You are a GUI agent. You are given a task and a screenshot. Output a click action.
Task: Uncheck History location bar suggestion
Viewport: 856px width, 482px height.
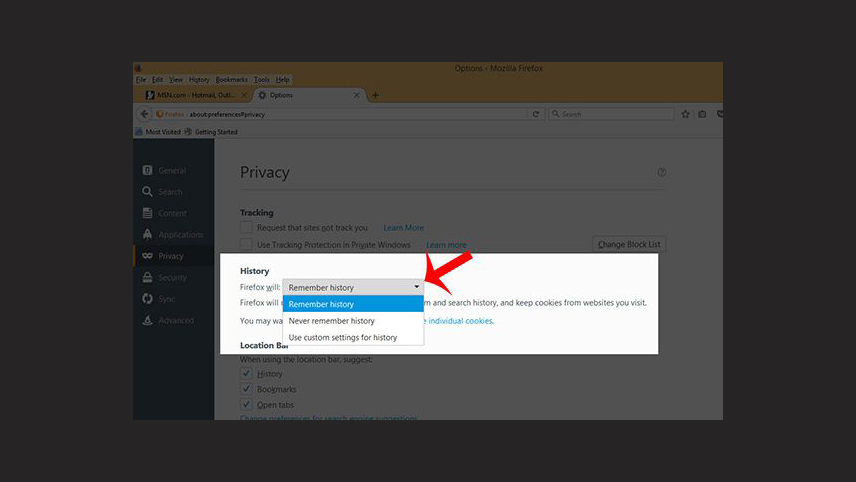point(246,373)
